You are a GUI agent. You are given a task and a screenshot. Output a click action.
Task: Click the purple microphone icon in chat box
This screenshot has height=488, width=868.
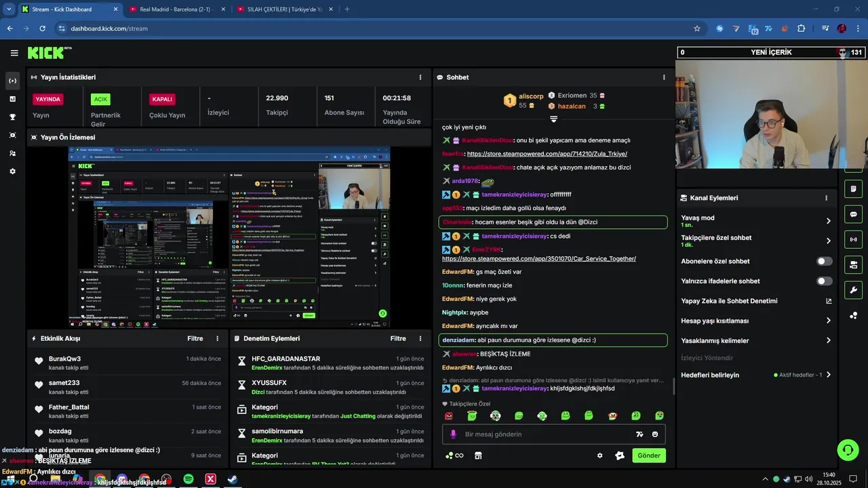tap(454, 434)
